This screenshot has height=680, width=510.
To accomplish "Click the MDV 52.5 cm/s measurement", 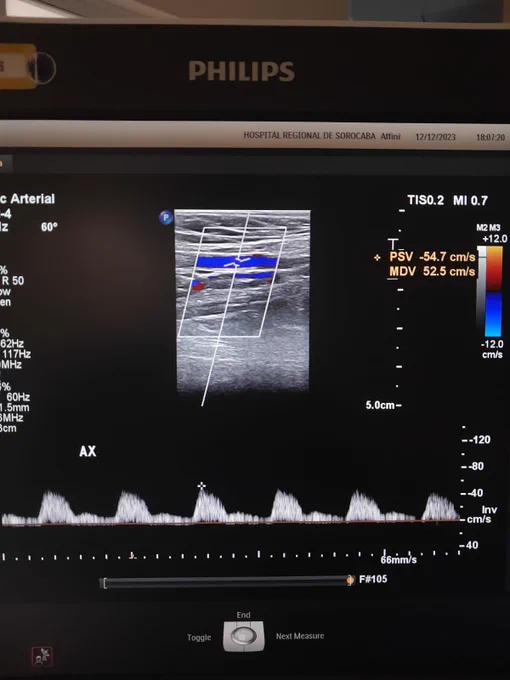I will click(432, 271).
